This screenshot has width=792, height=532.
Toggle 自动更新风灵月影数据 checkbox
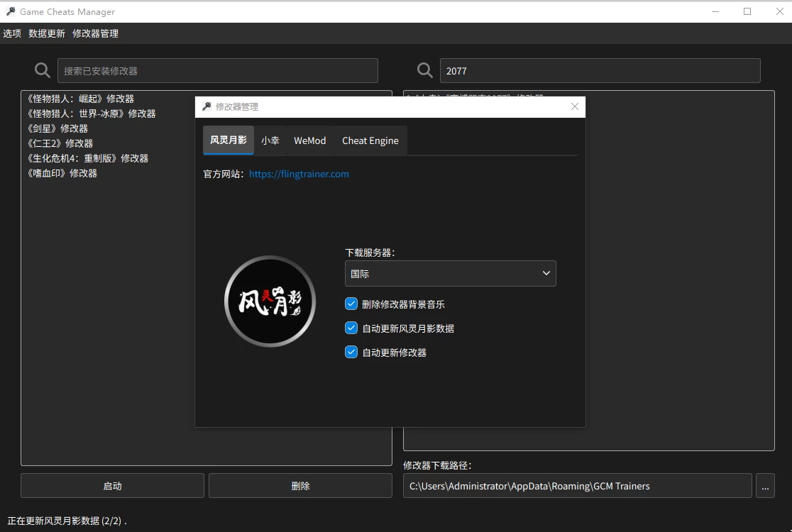coord(351,328)
